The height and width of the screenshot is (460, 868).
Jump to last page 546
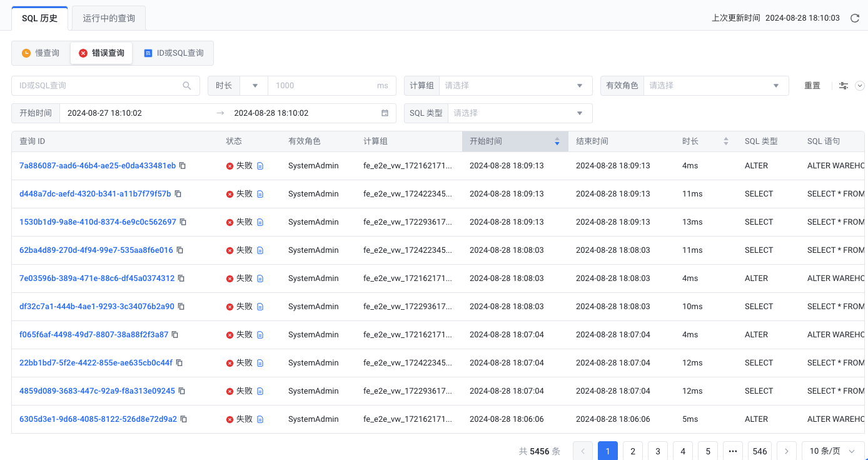tap(760, 451)
